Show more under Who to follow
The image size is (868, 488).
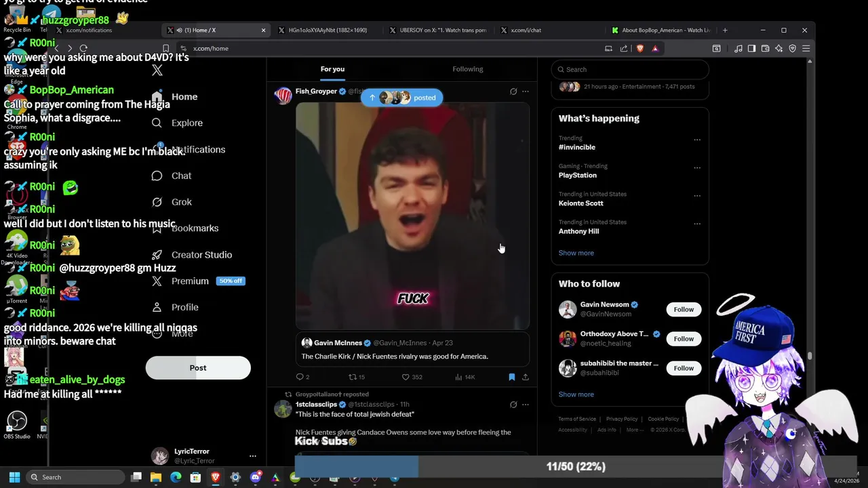pyautogui.click(x=576, y=394)
